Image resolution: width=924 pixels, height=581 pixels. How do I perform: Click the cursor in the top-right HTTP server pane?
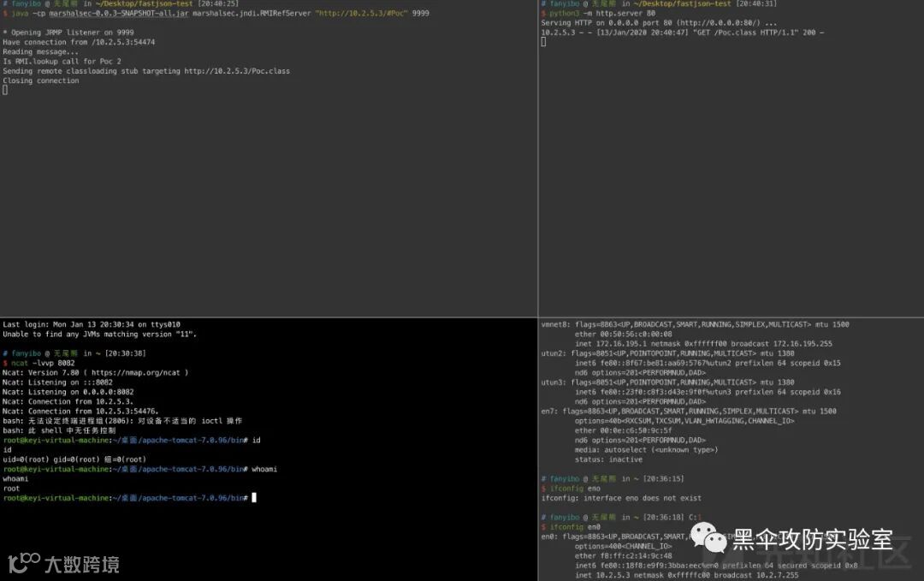click(543, 42)
